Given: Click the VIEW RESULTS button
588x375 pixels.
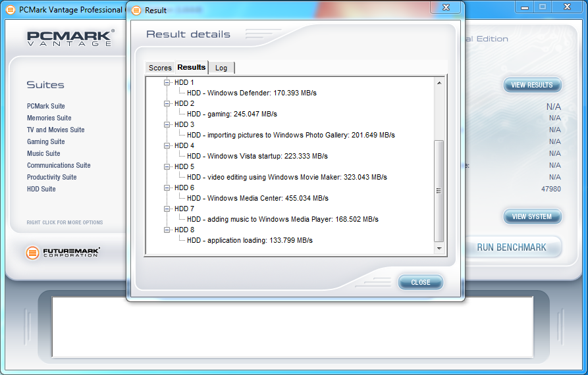Looking at the screenshot, I should pos(532,85).
